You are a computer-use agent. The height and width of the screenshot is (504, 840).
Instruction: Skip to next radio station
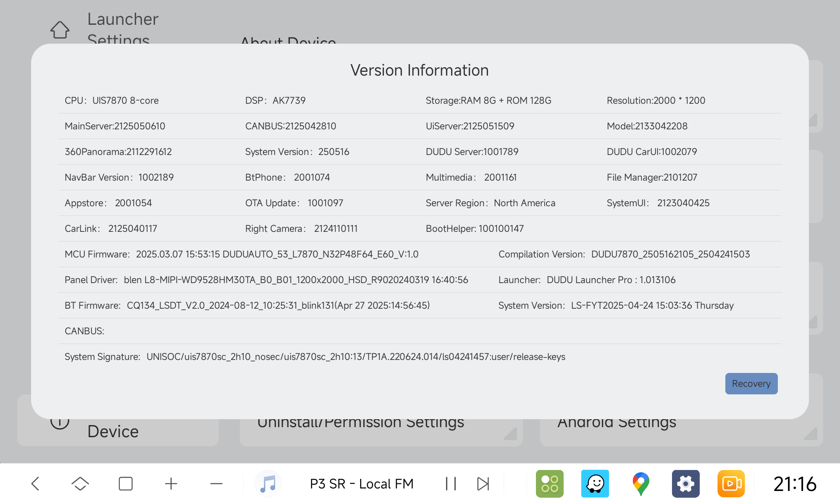click(483, 483)
